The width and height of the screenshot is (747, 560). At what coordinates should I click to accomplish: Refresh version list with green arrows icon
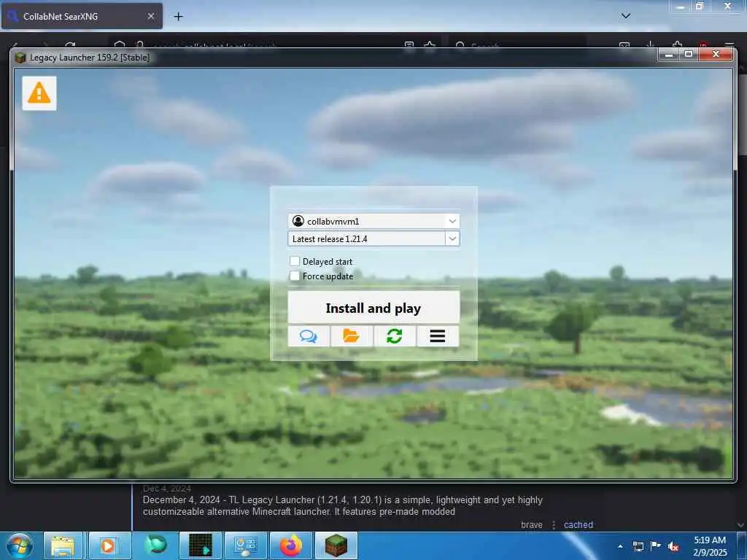[x=395, y=336]
